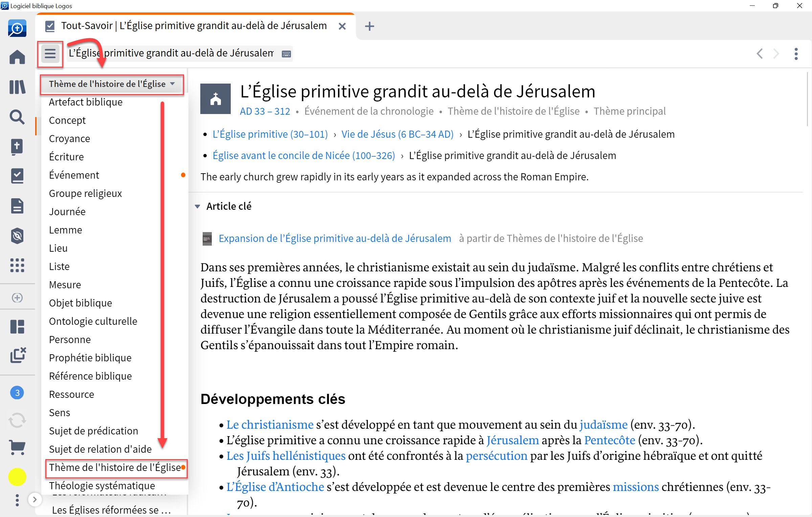Open the L'Église d'Antioche link
This screenshot has height=517, width=812.
tap(275, 487)
